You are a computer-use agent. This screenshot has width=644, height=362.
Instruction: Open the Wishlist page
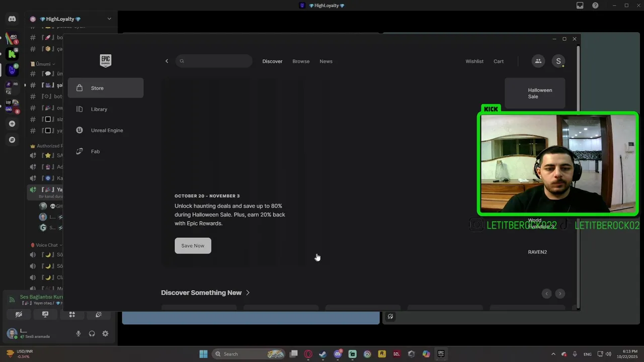point(474,61)
